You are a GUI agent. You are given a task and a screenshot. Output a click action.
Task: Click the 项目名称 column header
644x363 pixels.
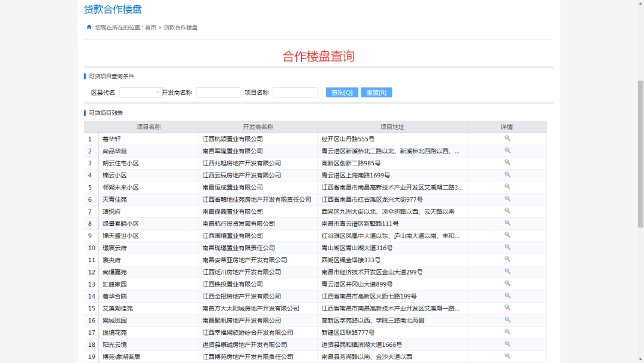click(148, 127)
